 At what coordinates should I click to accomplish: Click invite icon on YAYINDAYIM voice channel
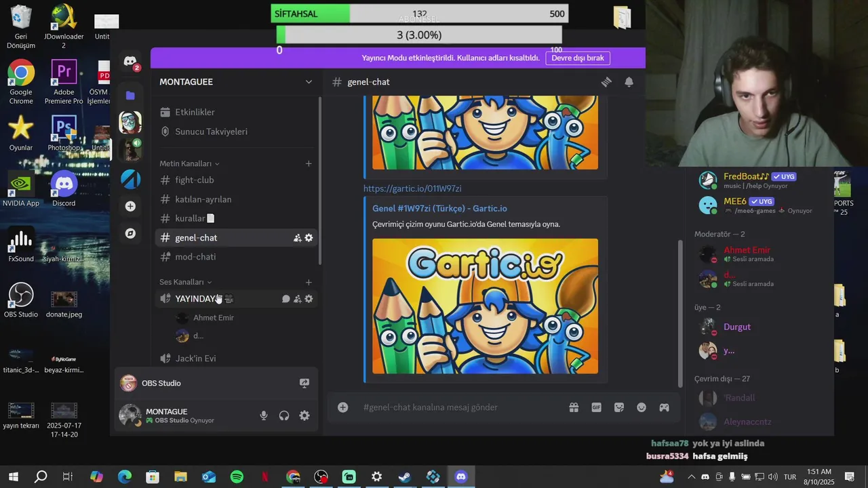[x=297, y=299]
